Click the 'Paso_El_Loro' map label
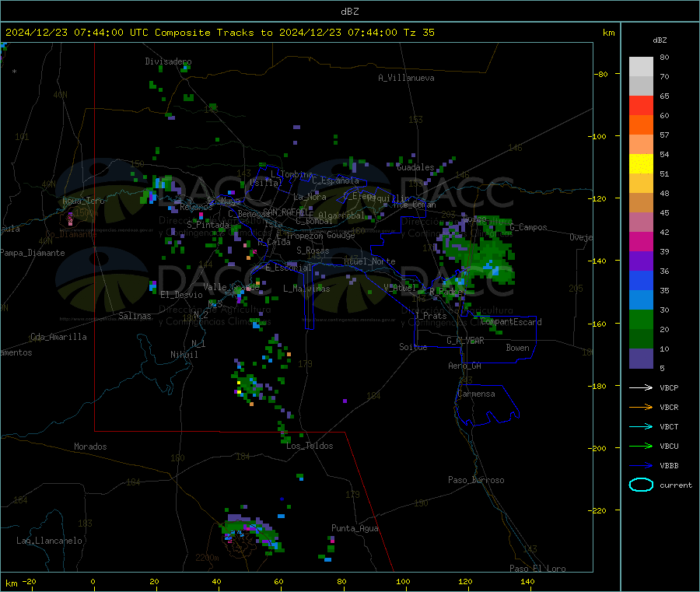This screenshot has width=700, height=592. (x=537, y=569)
